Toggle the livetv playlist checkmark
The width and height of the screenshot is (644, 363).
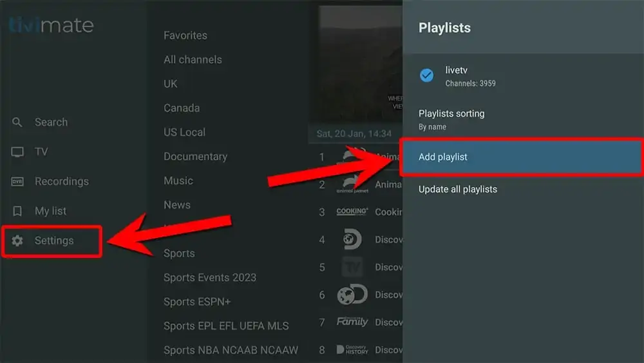coord(426,75)
